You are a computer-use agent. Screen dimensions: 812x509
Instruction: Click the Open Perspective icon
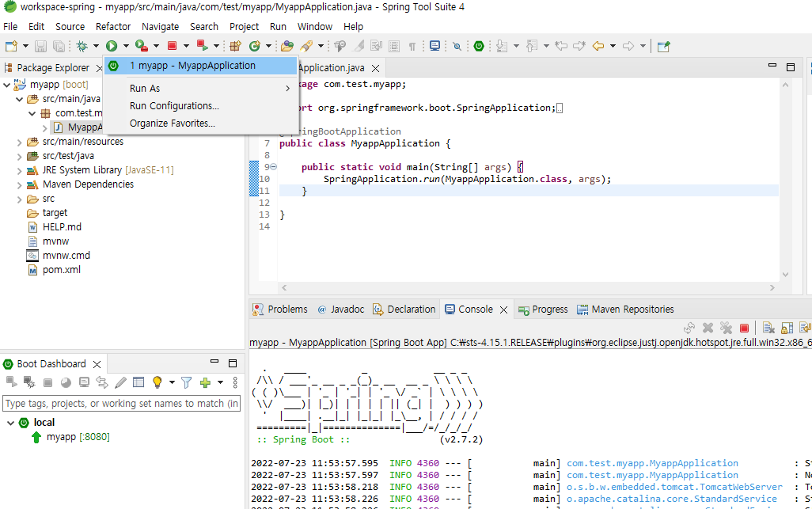[663, 46]
